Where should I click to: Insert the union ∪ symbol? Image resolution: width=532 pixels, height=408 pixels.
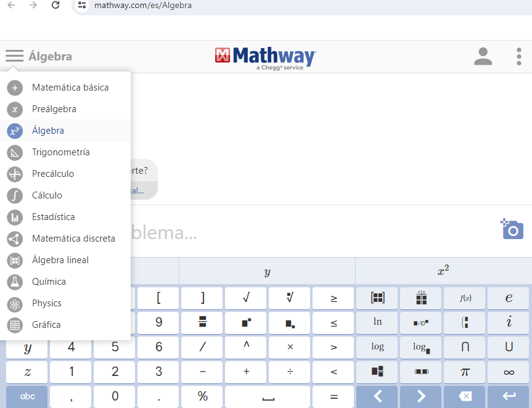pyautogui.click(x=509, y=347)
